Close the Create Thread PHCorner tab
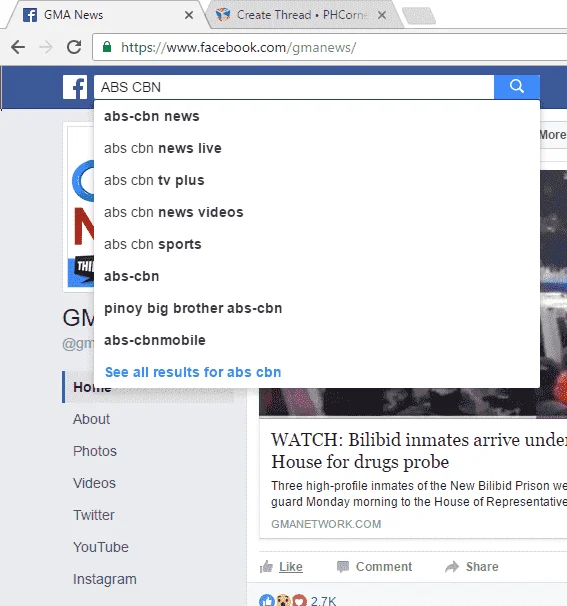This screenshot has height=606, width=567. point(382,15)
